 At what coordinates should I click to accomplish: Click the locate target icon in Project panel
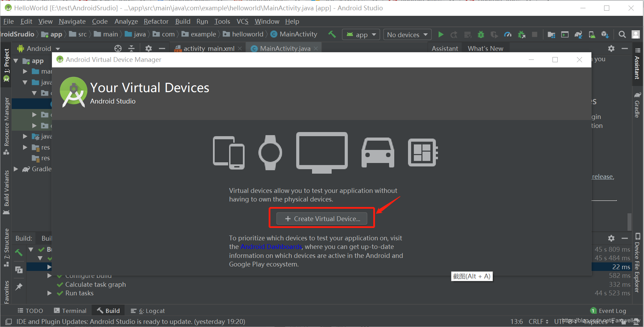(x=118, y=48)
